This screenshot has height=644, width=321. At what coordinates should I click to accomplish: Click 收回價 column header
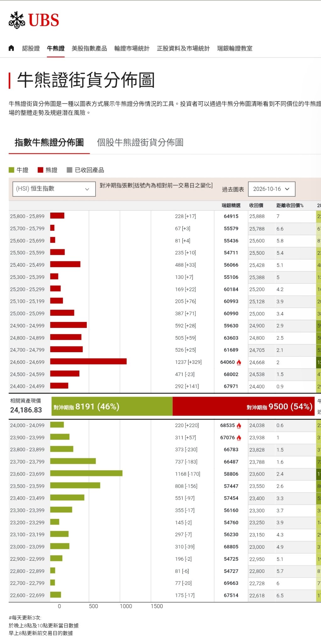click(x=256, y=206)
